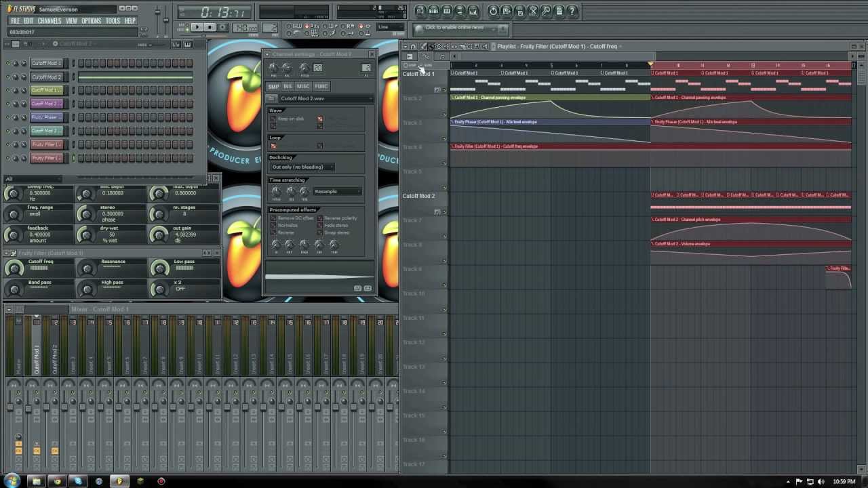
Task: Click the Cutoff Mod 1 track label in Playlist
Action: (418, 74)
